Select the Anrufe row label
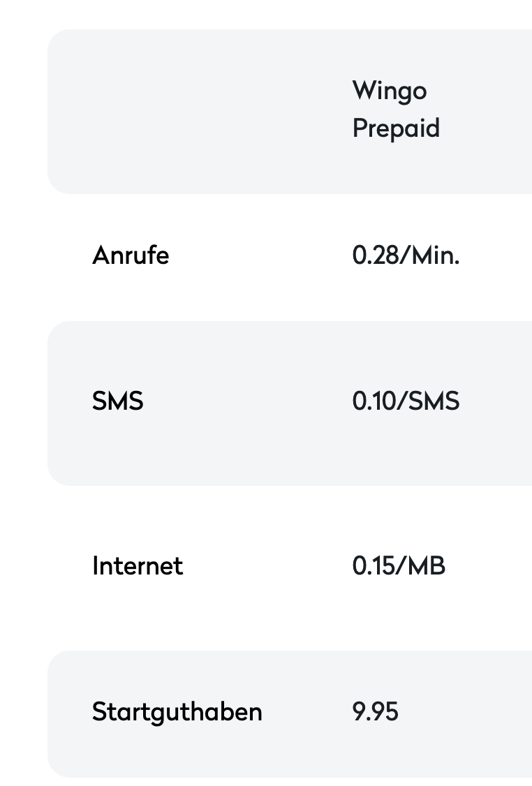The width and height of the screenshot is (532, 786). click(131, 255)
